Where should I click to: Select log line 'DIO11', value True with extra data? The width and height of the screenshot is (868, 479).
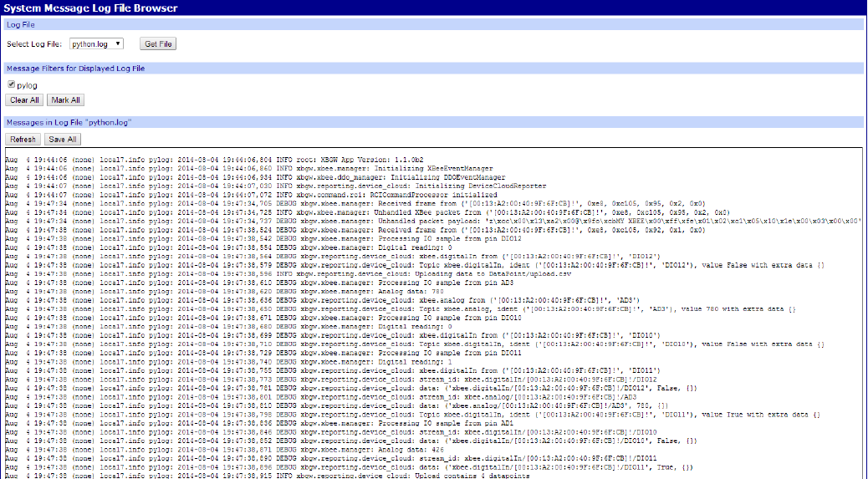412,415
